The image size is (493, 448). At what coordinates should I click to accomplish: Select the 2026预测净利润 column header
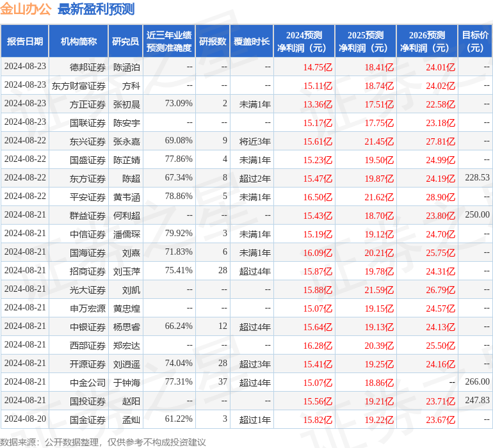point(427,41)
